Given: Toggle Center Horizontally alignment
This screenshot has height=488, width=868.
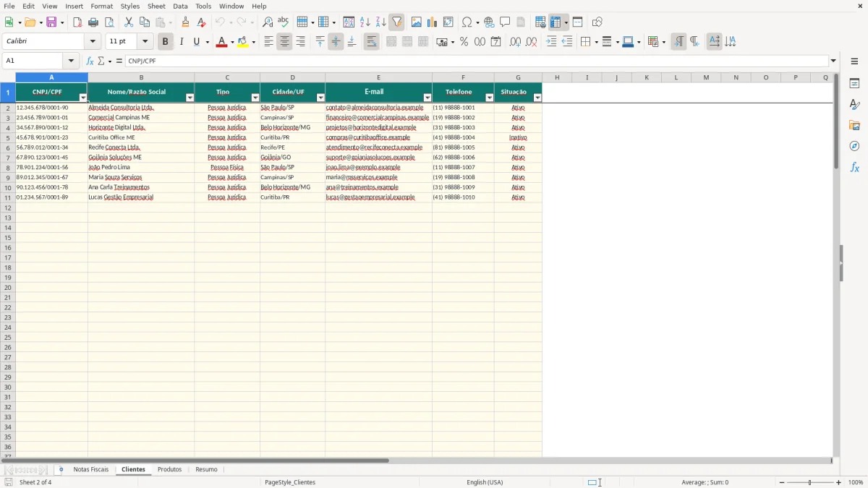Looking at the screenshot, I should coord(284,42).
